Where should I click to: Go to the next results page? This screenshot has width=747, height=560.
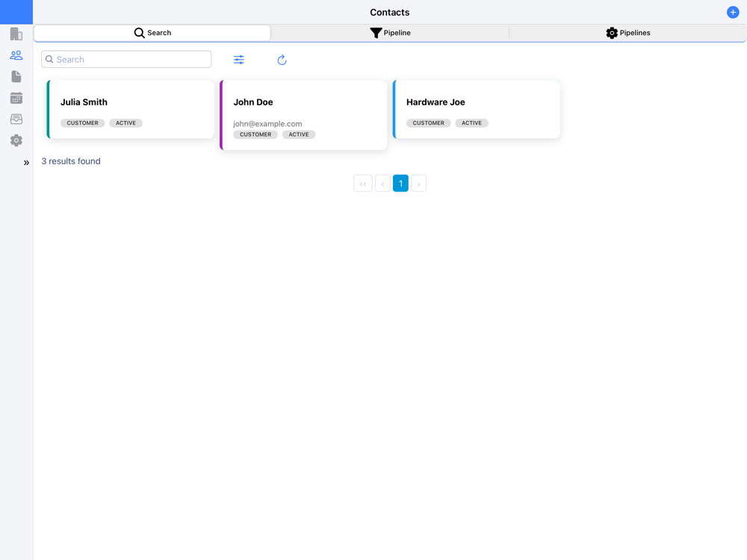(x=419, y=184)
